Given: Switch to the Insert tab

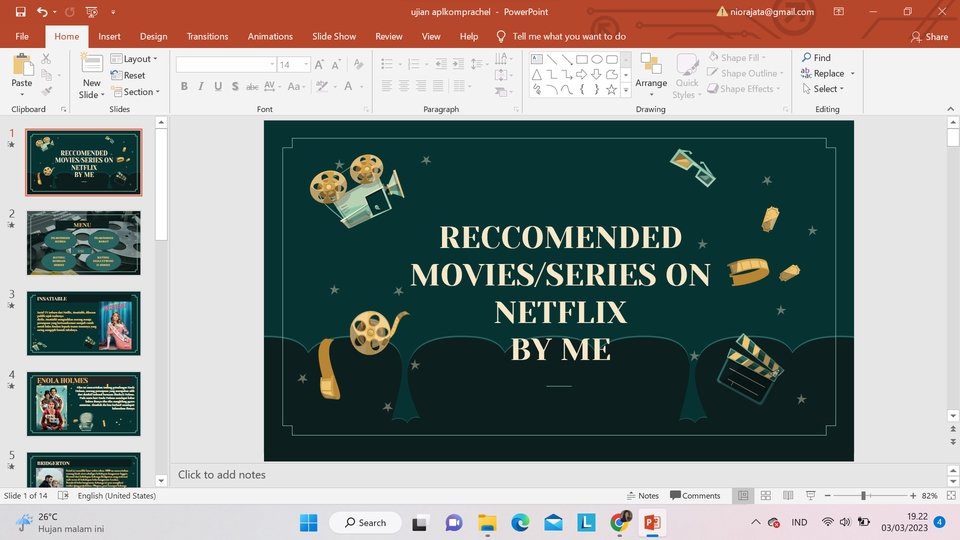Looking at the screenshot, I should point(109,36).
